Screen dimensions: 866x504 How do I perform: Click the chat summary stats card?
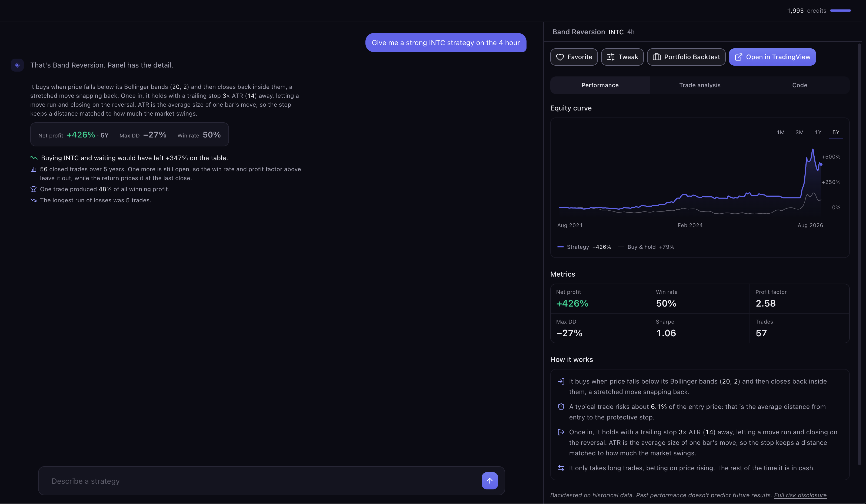(129, 135)
